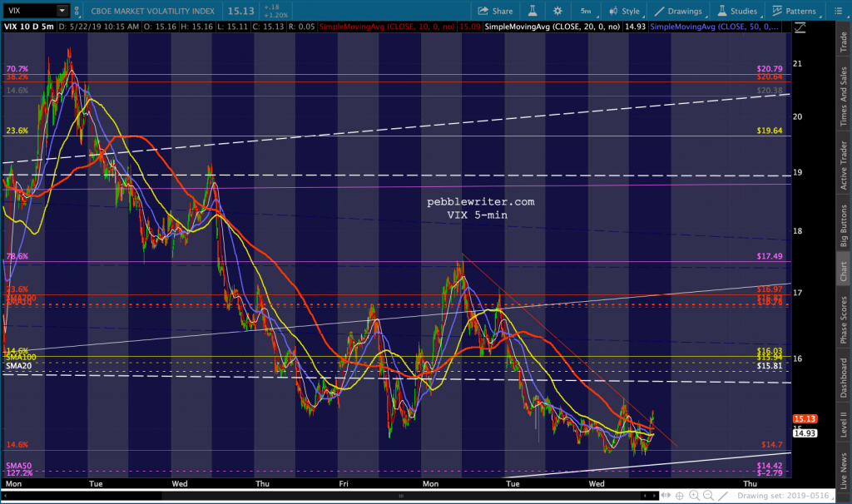Click the $14.7 red level label
Screen dimensions: 852x504
click(771, 444)
